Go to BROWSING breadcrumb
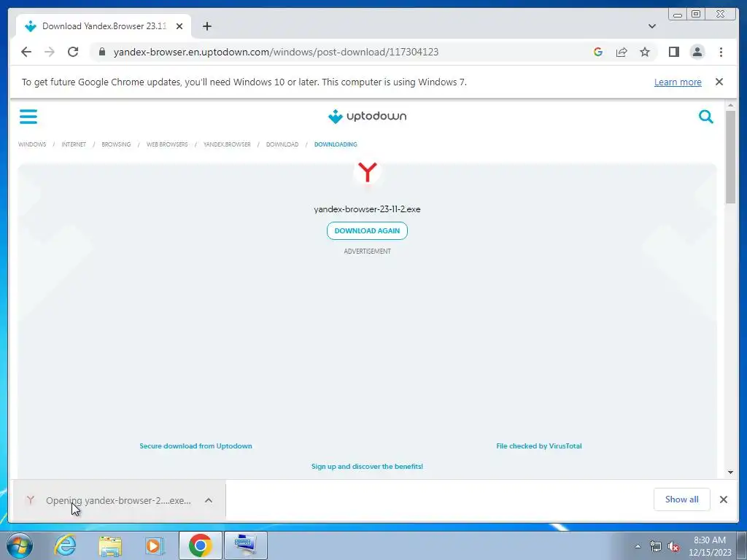The height and width of the screenshot is (560, 747). pos(116,144)
